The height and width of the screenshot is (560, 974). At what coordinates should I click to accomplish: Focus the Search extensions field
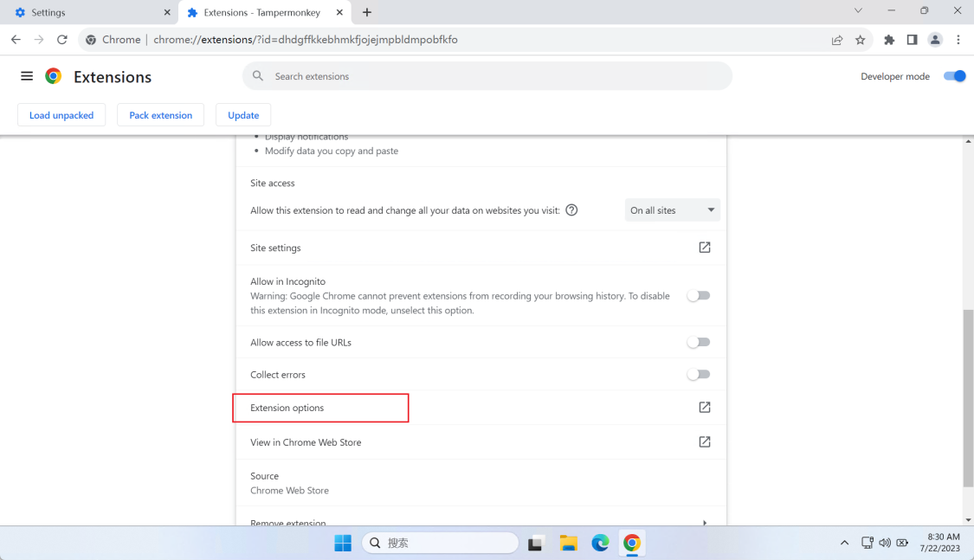click(x=487, y=76)
